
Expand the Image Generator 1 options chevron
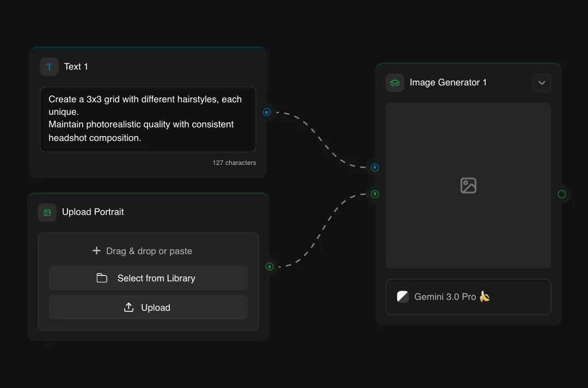(x=542, y=83)
